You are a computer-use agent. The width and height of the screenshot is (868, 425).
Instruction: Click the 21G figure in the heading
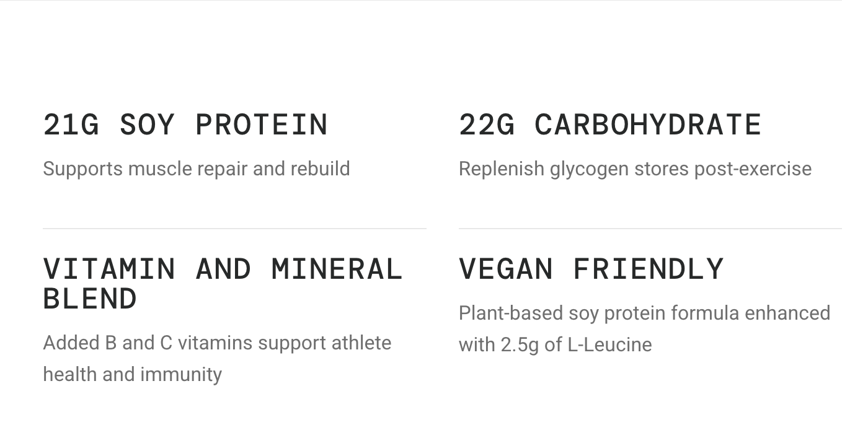click(71, 125)
